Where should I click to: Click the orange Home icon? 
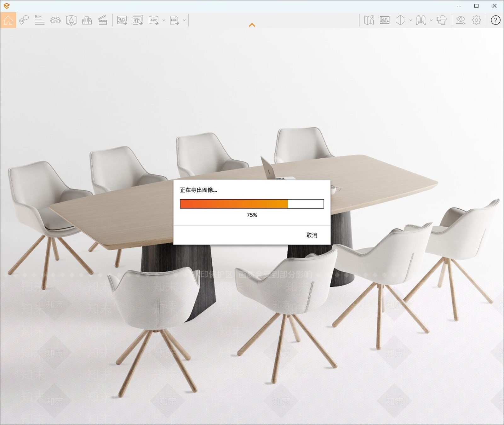click(8, 20)
